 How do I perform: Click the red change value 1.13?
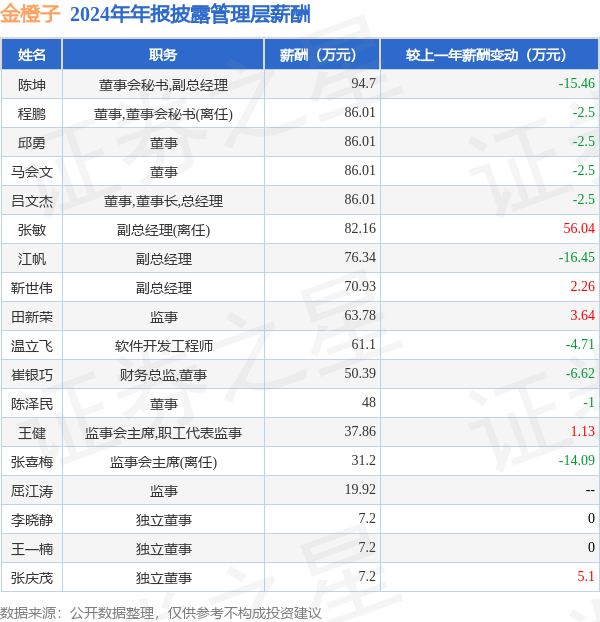click(583, 431)
